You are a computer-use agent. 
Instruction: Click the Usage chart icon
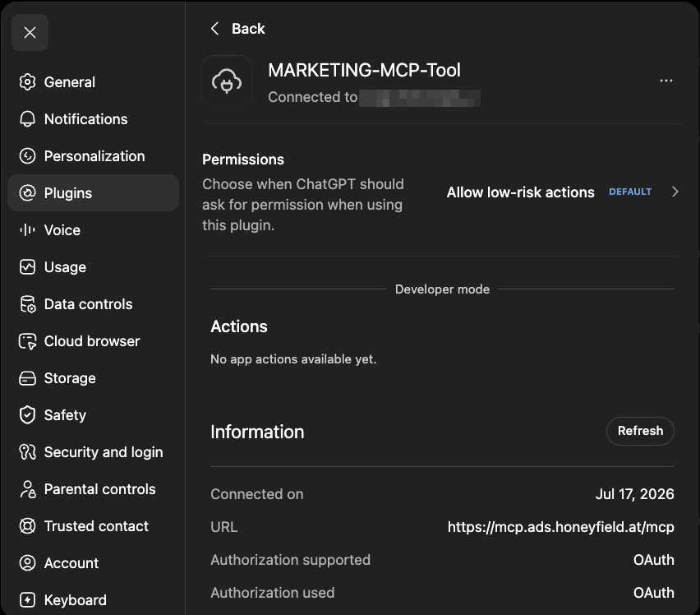tap(27, 267)
